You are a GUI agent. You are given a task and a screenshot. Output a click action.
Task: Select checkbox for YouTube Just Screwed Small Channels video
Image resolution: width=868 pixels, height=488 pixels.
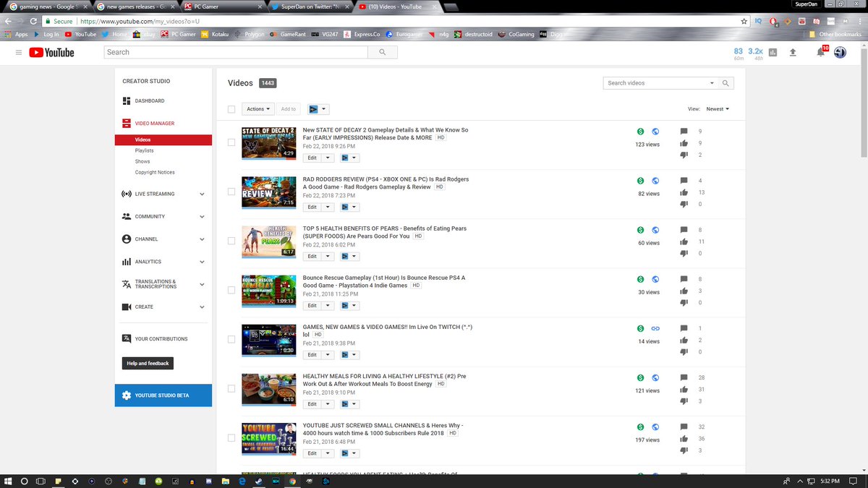231,437
